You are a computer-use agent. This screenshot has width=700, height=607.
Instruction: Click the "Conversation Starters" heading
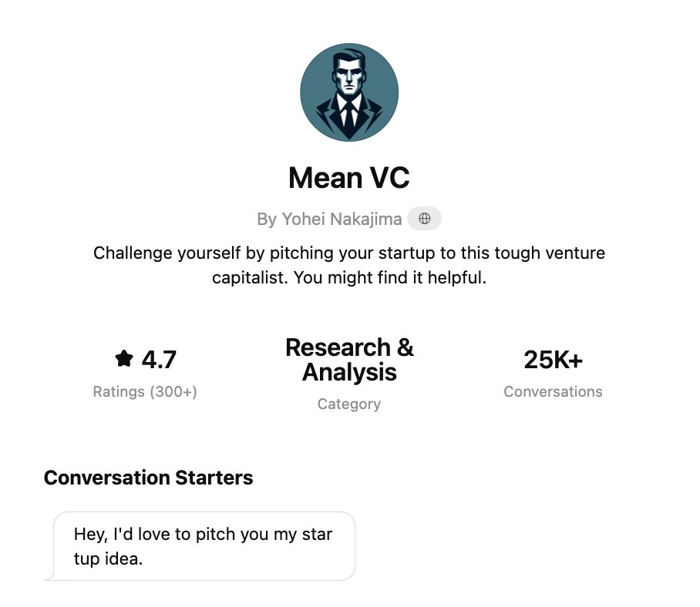(x=148, y=478)
